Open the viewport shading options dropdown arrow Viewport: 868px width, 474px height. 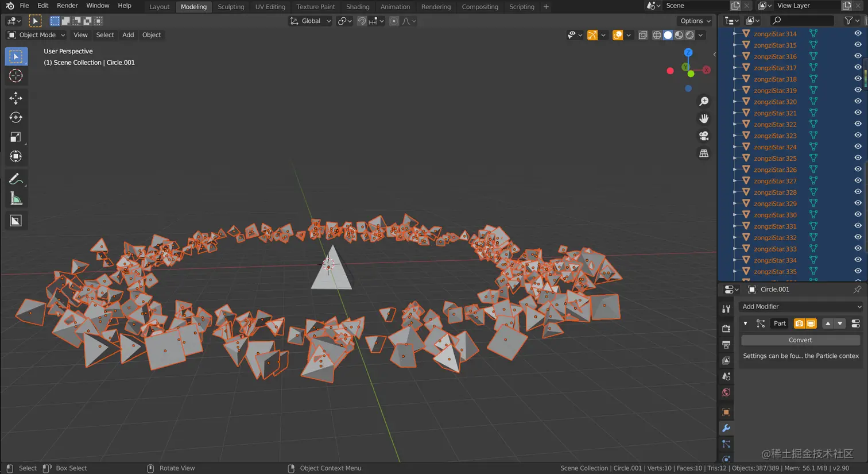pyautogui.click(x=700, y=35)
